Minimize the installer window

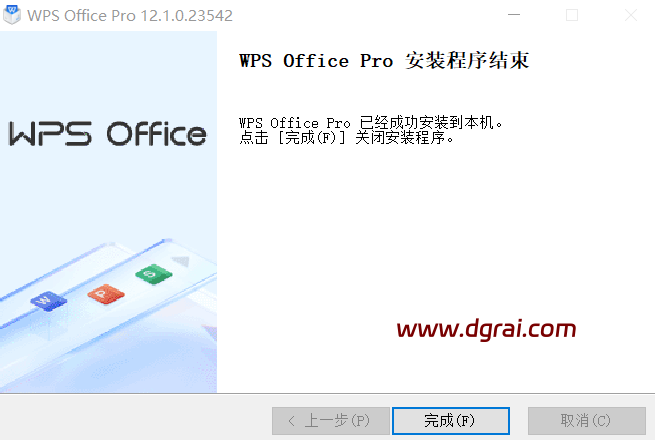point(514,15)
